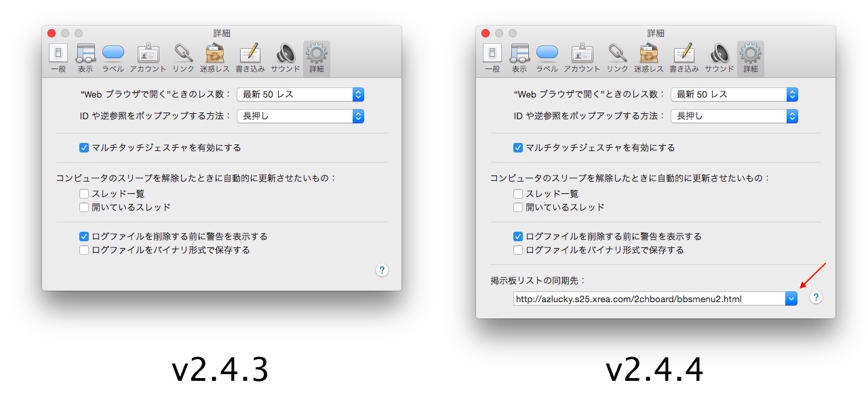Open 長押し popup menu in v2.4.4 window
868x393 pixels.
coord(734,116)
